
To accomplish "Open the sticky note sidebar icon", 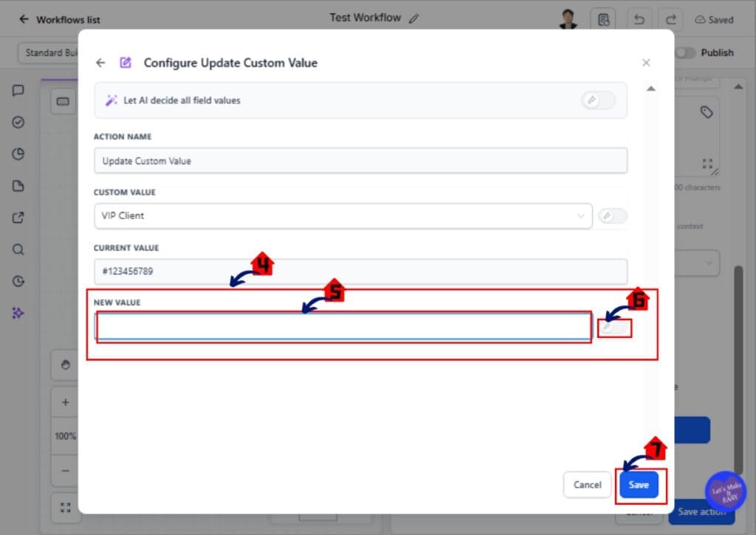I will (18, 185).
